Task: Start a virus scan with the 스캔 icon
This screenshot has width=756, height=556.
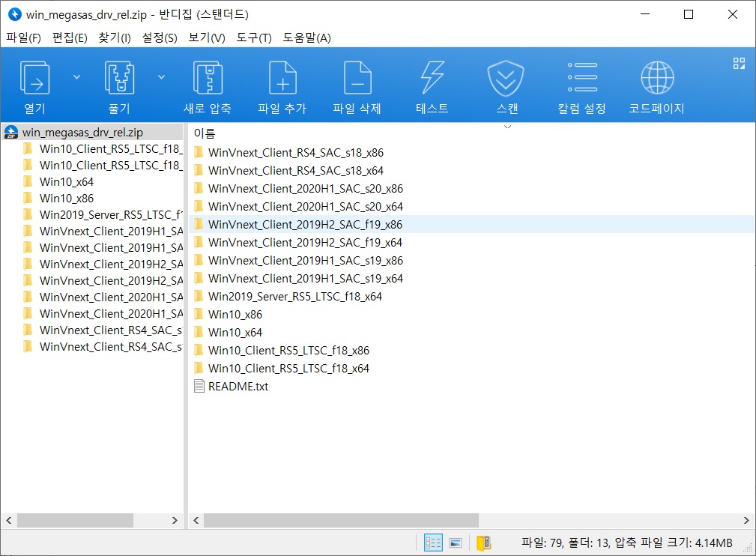Action: 505,78
